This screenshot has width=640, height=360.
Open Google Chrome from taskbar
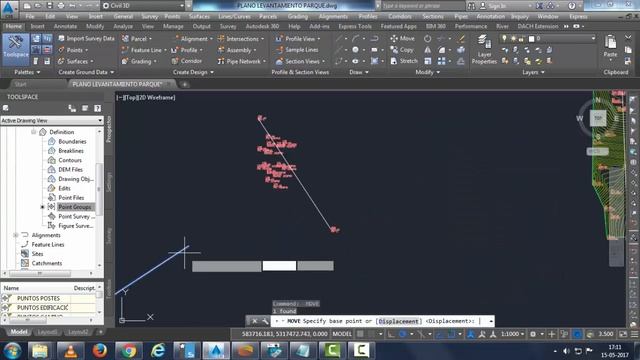click(128, 351)
